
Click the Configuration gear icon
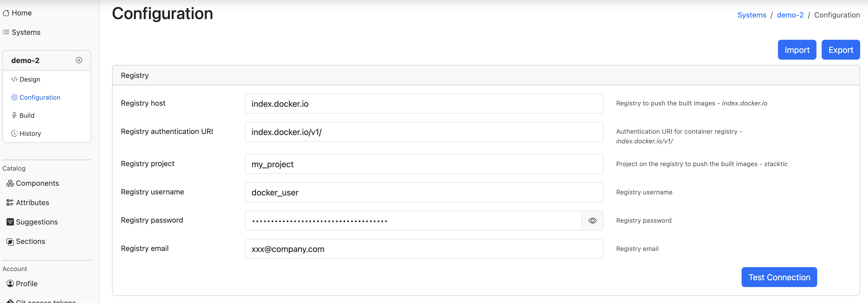[14, 97]
